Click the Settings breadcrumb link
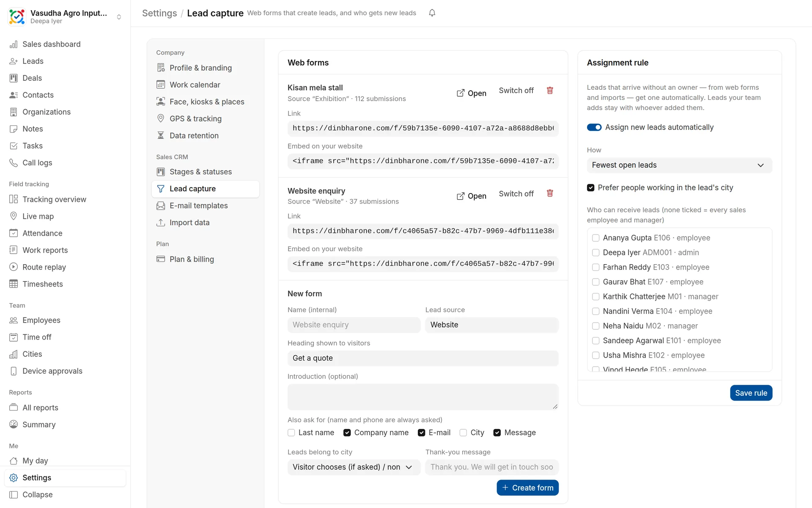 pyautogui.click(x=159, y=13)
